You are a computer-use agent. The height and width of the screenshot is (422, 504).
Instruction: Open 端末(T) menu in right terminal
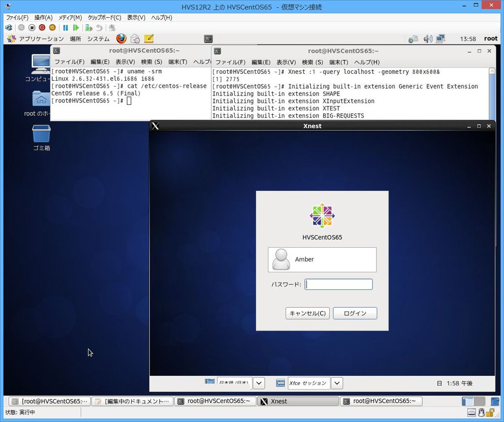click(x=339, y=62)
